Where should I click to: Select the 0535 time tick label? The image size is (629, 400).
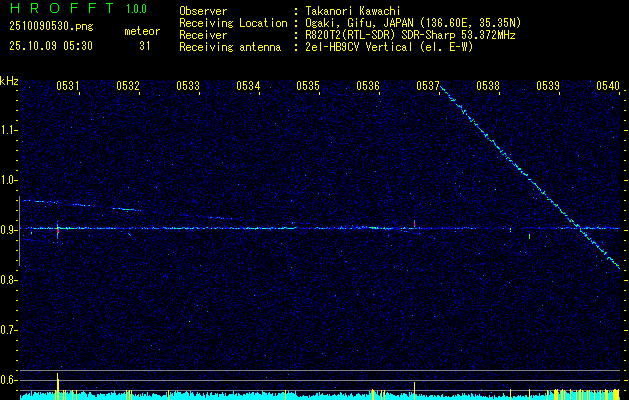pos(308,86)
